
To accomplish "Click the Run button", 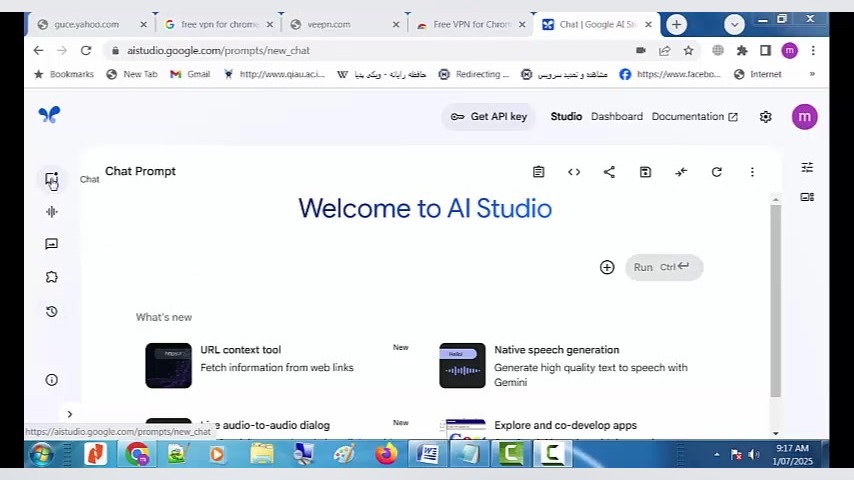I will (x=664, y=267).
